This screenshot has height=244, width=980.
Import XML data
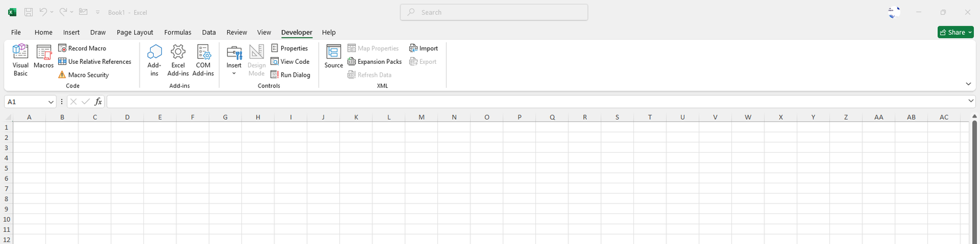pyautogui.click(x=424, y=48)
